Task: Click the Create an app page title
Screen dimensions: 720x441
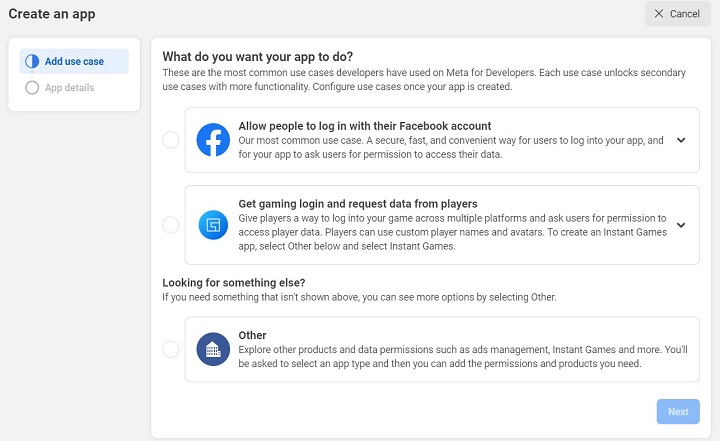Action: click(52, 14)
